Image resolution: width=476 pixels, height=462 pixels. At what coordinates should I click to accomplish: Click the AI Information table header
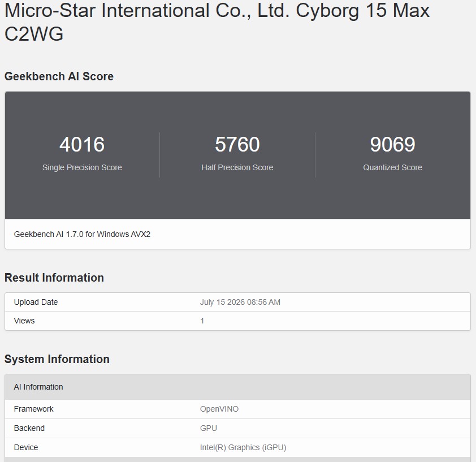coord(237,387)
